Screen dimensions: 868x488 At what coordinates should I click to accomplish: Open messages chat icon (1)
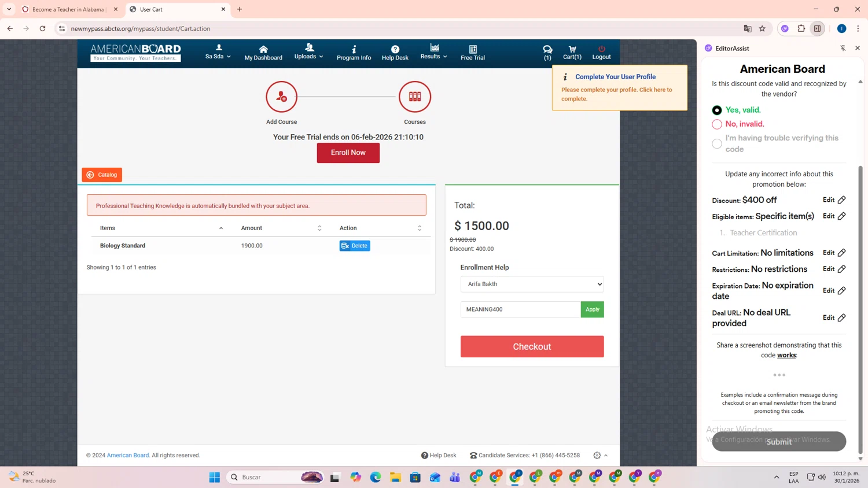tap(547, 53)
